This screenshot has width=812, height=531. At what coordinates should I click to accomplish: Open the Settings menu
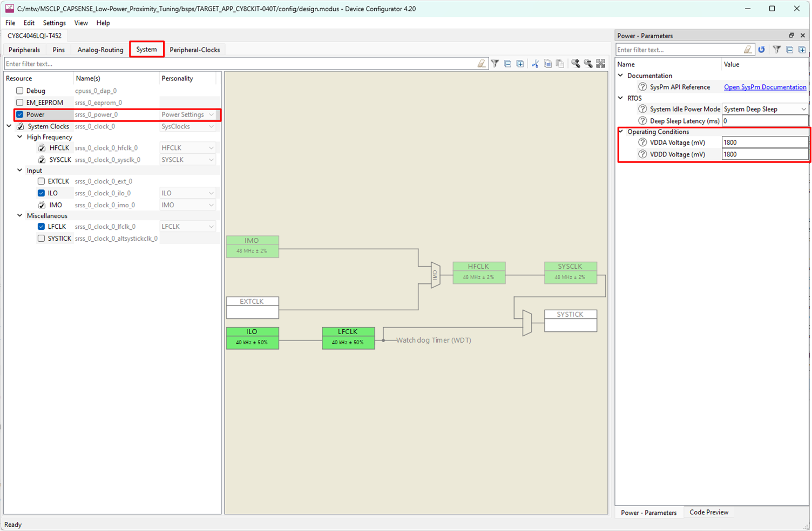coord(55,23)
